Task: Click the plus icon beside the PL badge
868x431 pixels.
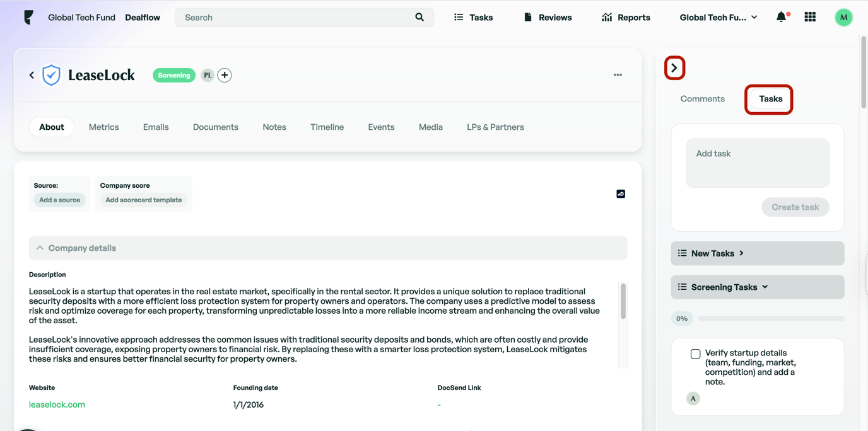Action: click(225, 74)
